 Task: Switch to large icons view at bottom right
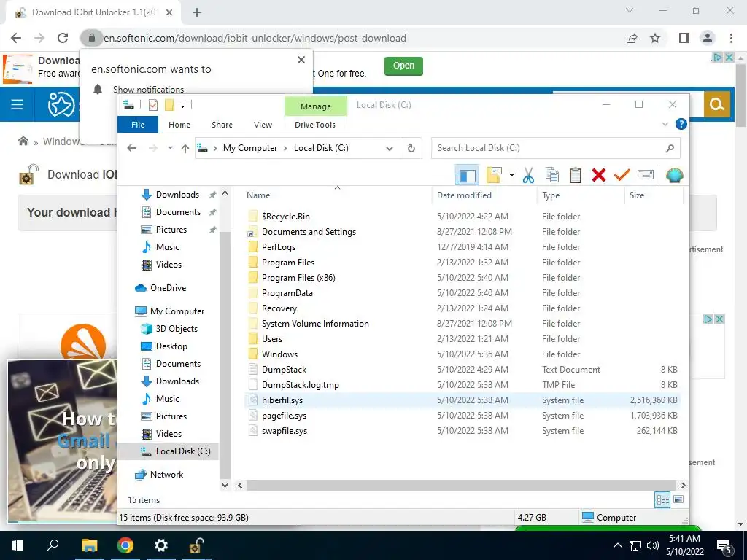click(678, 499)
